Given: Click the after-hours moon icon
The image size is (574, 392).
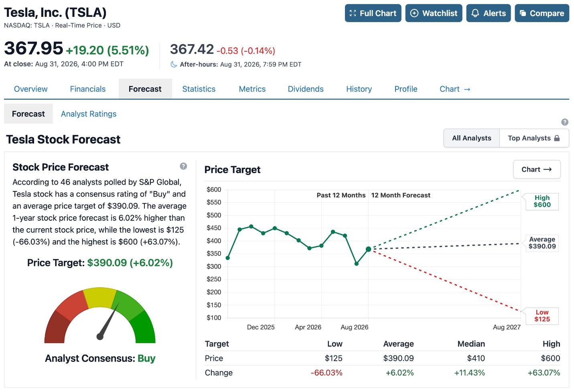Looking at the screenshot, I should click(174, 64).
